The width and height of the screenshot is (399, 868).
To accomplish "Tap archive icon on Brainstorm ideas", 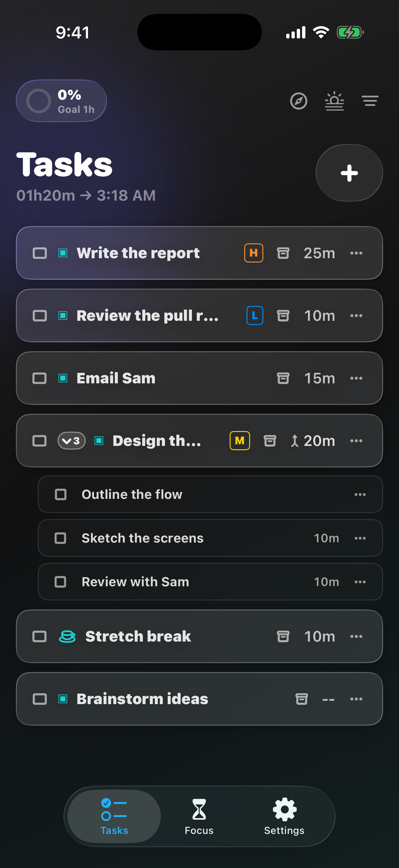I will 302,699.
